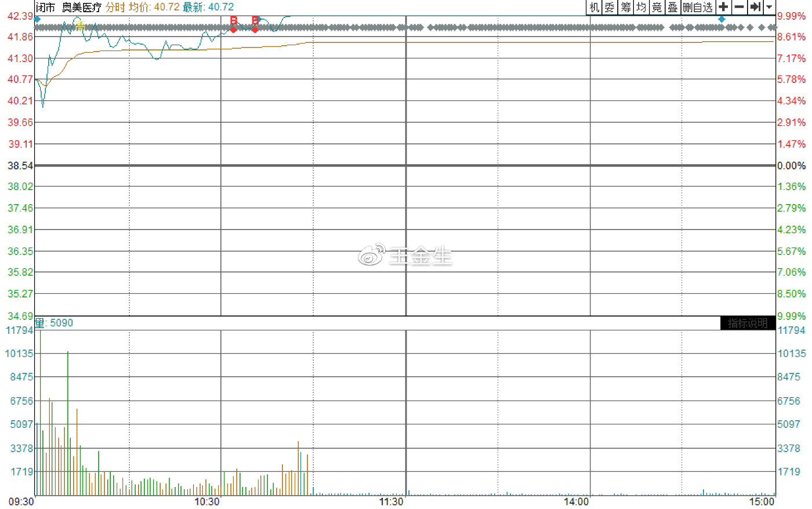Click the 最新: 40.72 latest price text
Image resolution: width=812 pixels, height=509 pixels.
[x=209, y=7]
